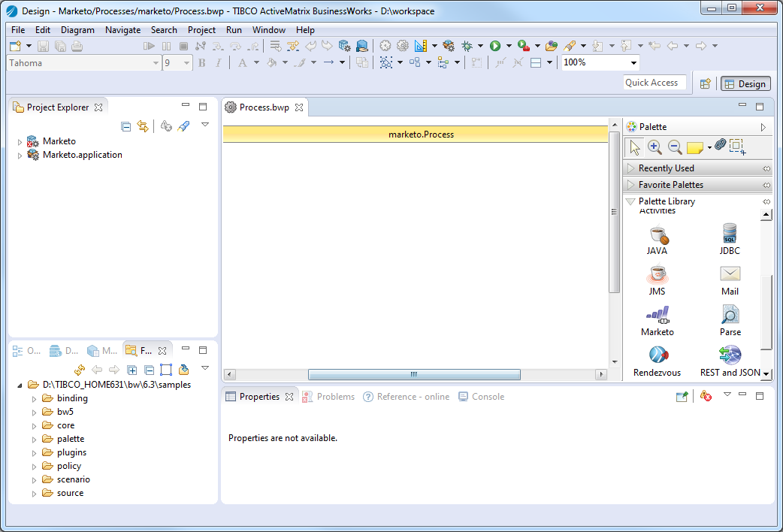Toggle the Design perspective button

coord(745,84)
